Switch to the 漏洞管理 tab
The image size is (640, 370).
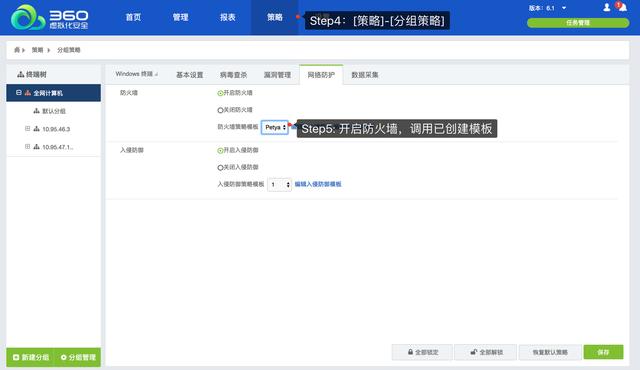tap(277, 75)
